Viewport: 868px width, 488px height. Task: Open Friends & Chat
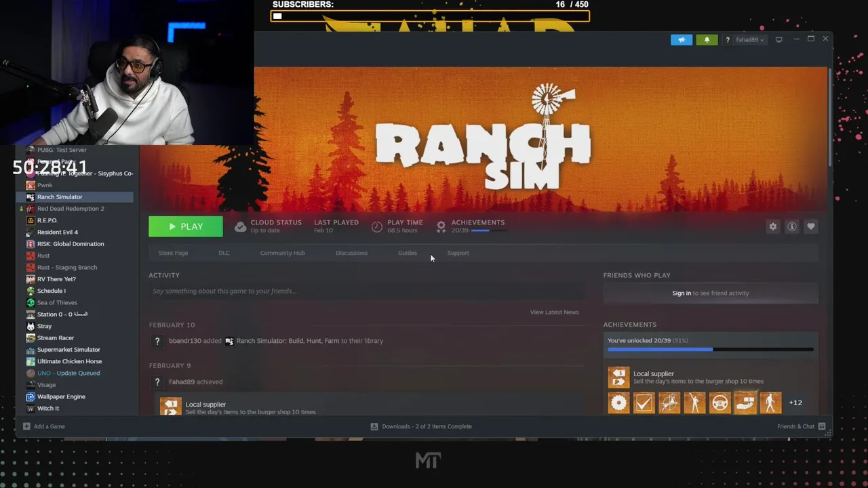pyautogui.click(x=801, y=426)
